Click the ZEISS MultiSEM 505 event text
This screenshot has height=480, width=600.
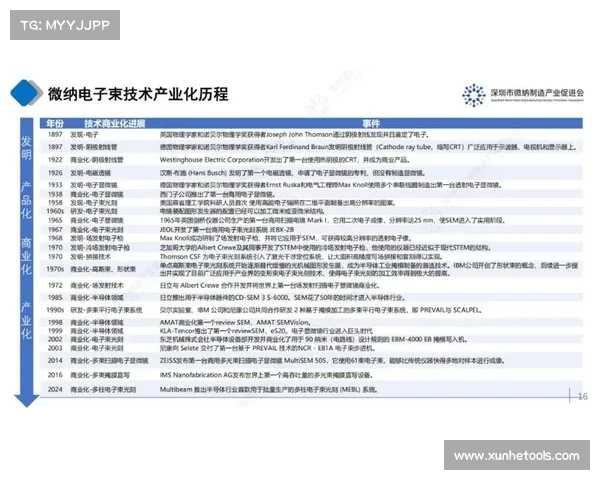point(333,361)
